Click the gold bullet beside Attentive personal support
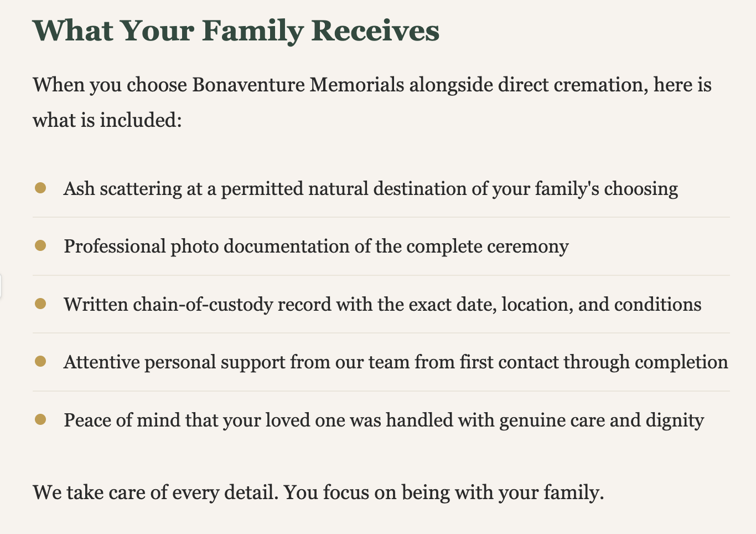This screenshot has width=756, height=534. click(40, 361)
